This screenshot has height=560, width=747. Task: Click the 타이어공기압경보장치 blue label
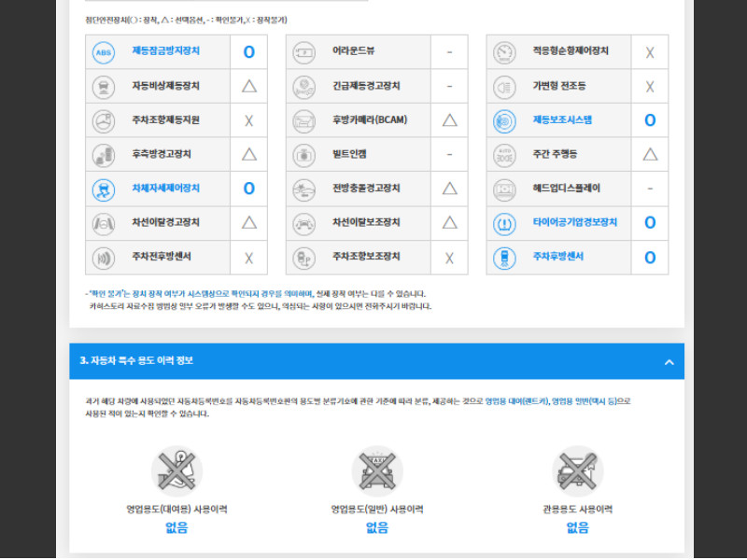pos(575,222)
